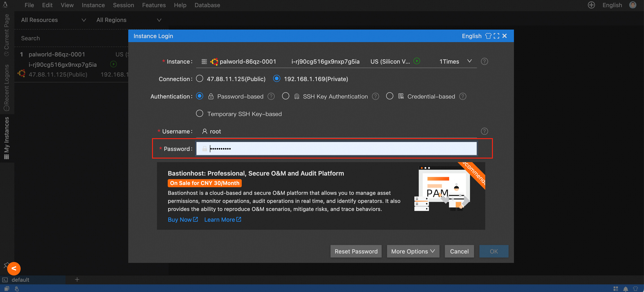Open the File menu
Screen dimensions: 644x292
[x=29, y=5]
